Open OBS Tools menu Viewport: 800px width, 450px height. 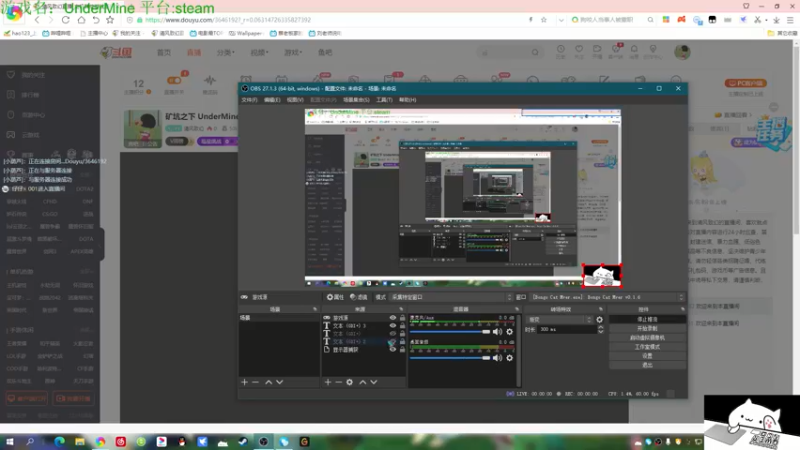384,100
